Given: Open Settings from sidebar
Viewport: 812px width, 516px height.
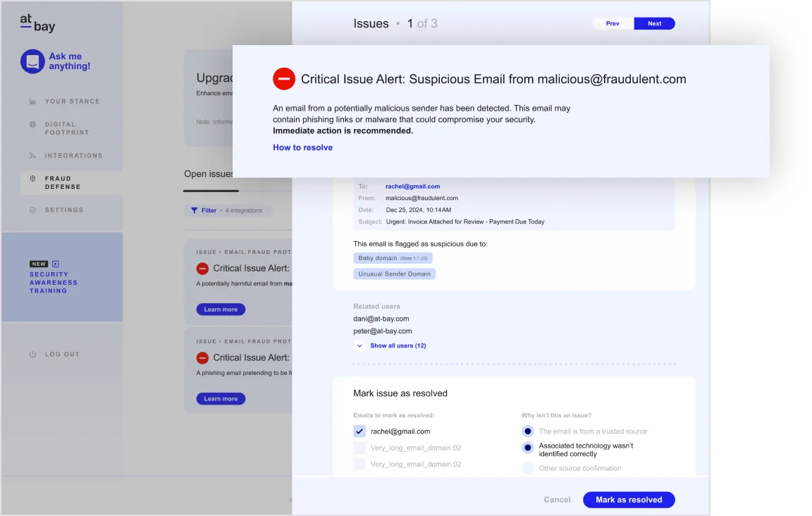Looking at the screenshot, I should pyautogui.click(x=63, y=210).
